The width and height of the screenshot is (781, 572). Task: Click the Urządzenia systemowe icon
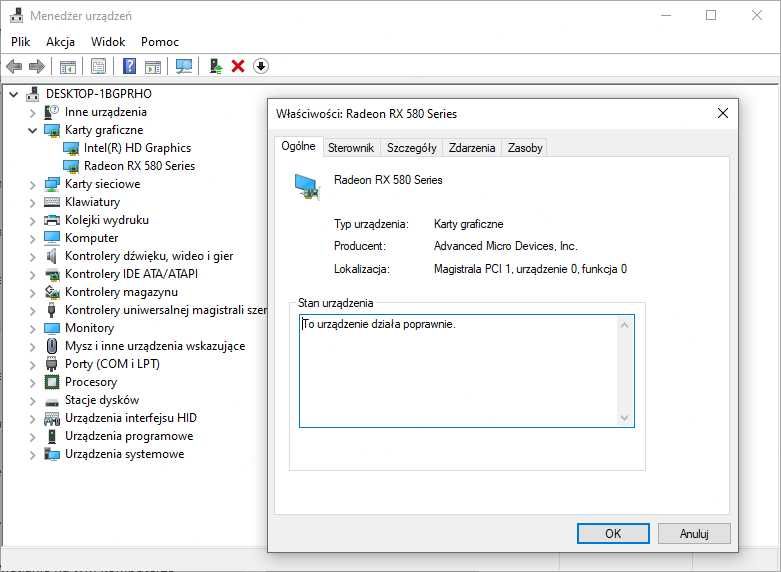(52, 454)
